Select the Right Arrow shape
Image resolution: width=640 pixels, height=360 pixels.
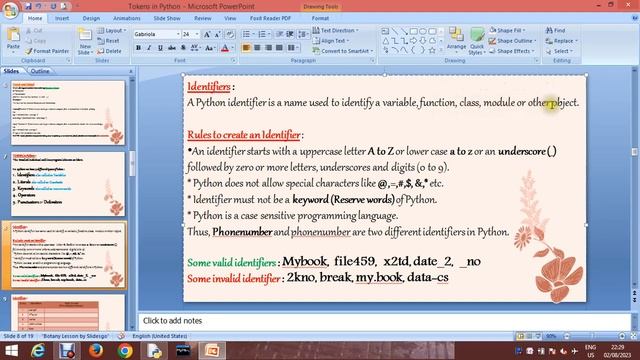[x=413, y=41]
